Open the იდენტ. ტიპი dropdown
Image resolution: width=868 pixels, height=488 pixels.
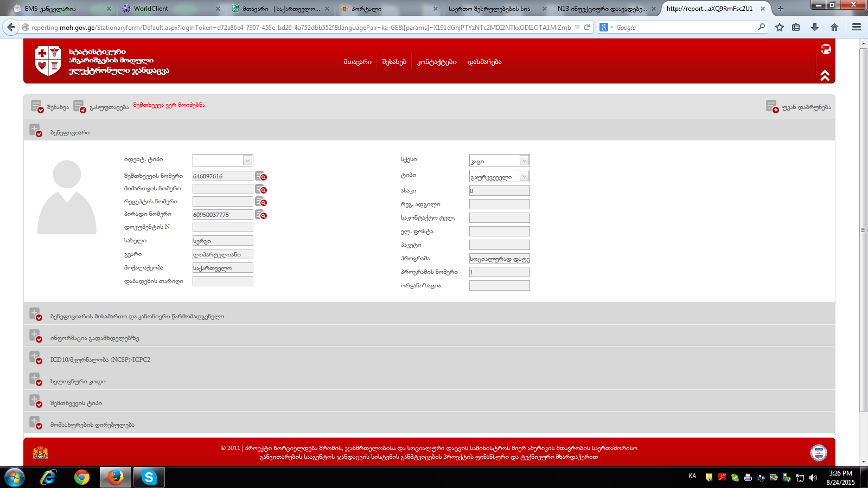[247, 160]
